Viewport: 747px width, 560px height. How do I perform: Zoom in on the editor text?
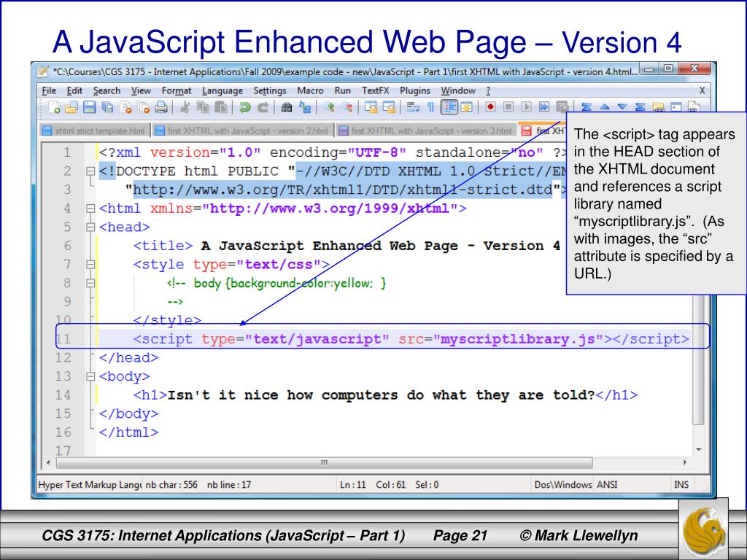point(329,108)
